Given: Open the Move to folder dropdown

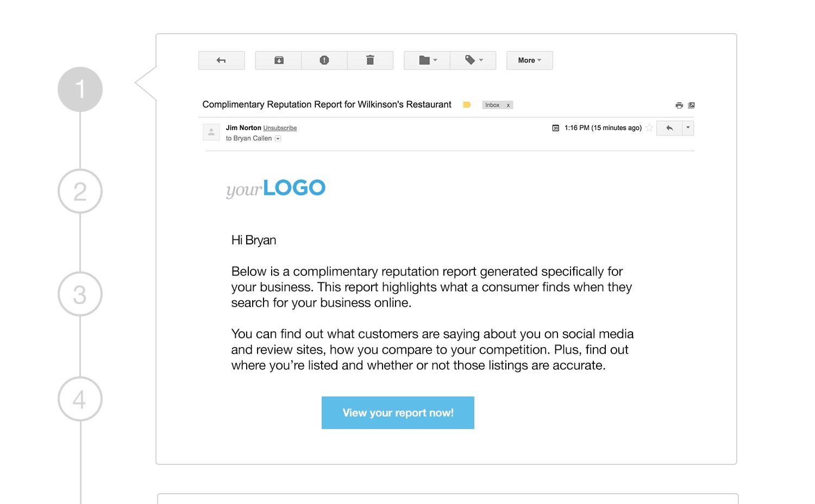Looking at the screenshot, I should (x=427, y=60).
